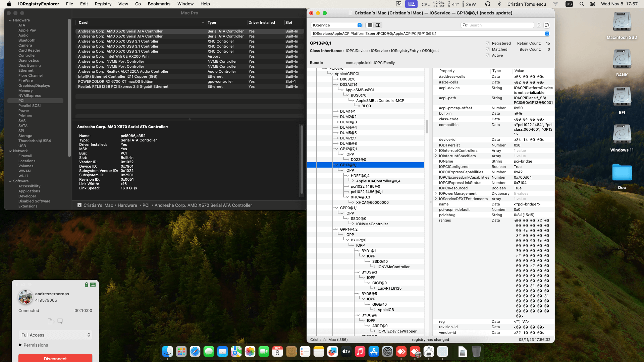Expand the Permissions disclosure triangle
Image resolution: width=644 pixels, height=362 pixels.
(x=20, y=345)
